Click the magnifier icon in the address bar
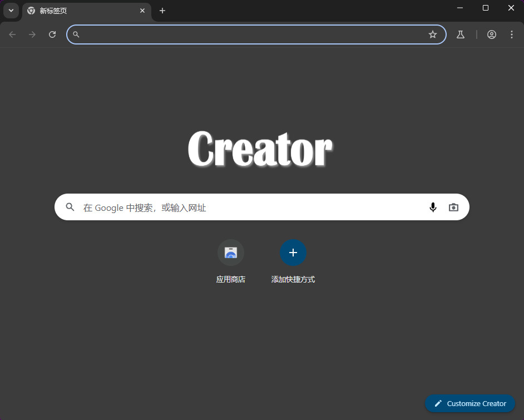The height and width of the screenshot is (420, 524). [x=76, y=34]
